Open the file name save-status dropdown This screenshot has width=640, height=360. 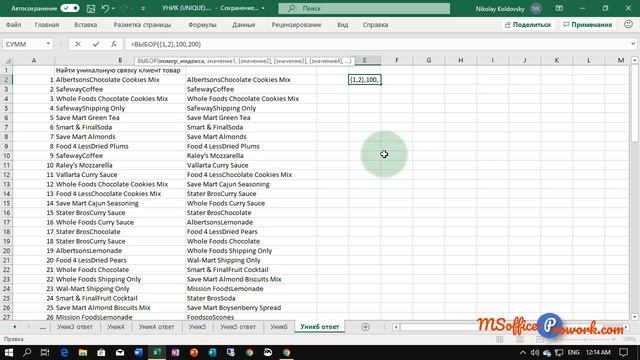(x=263, y=8)
